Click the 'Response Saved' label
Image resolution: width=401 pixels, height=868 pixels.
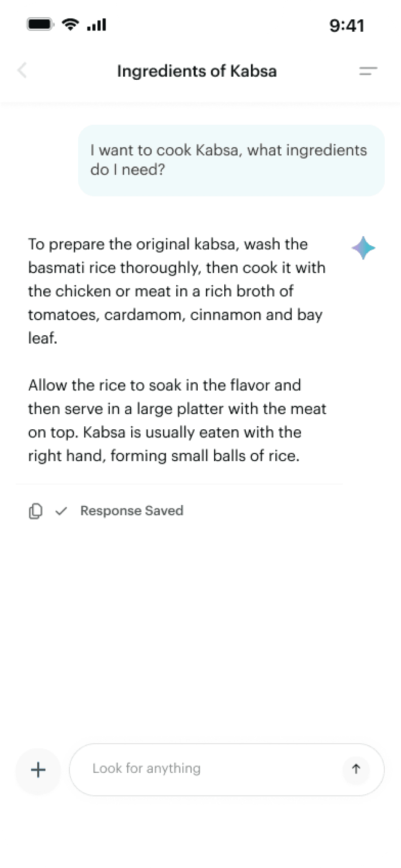[132, 511]
